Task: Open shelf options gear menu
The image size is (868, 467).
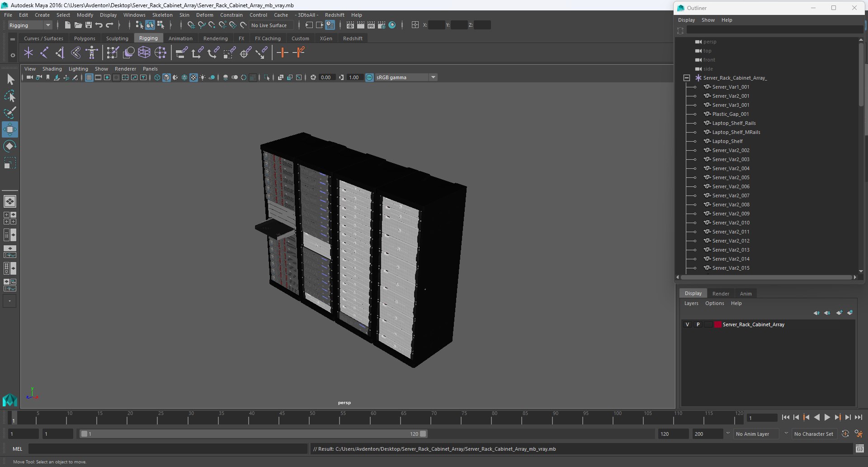Action: [13, 55]
